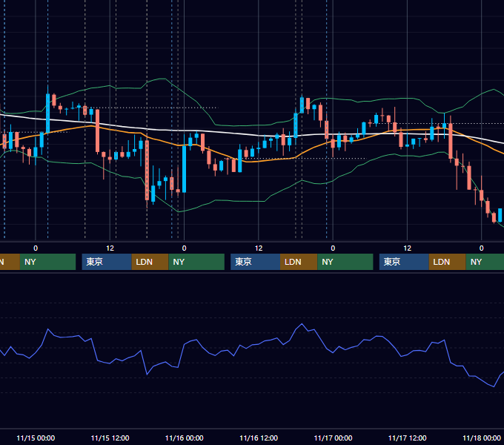
Task: Select the NY session bar near 11/16 00:00
Action: point(196,262)
